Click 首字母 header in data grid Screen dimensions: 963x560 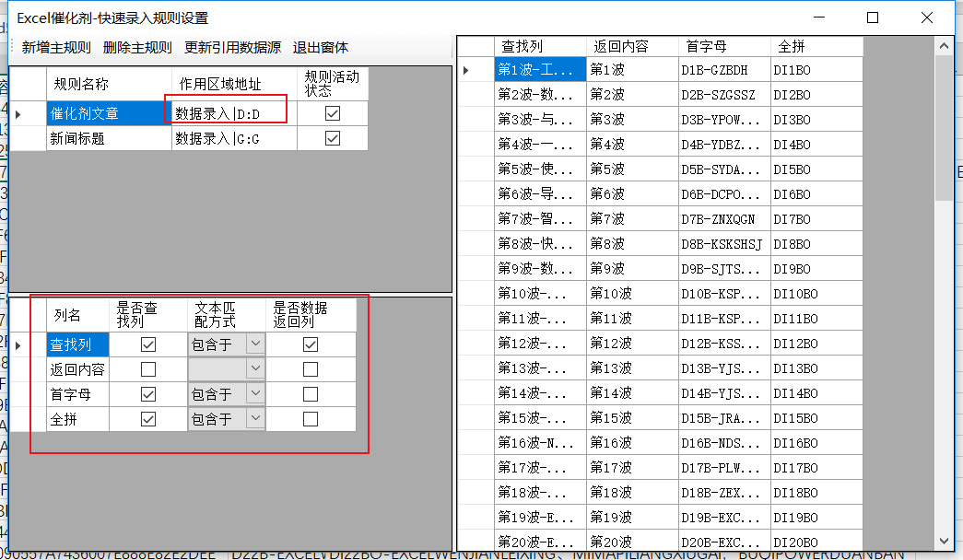point(724,47)
